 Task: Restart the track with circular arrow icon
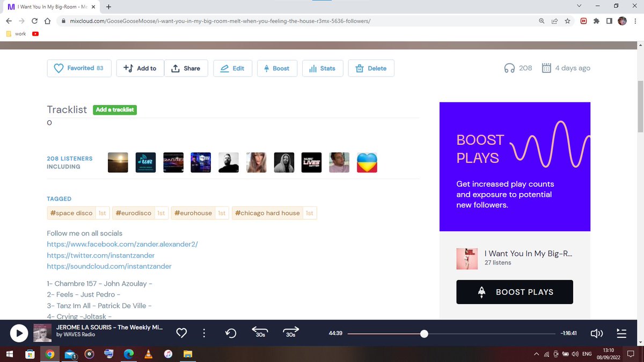(x=231, y=334)
